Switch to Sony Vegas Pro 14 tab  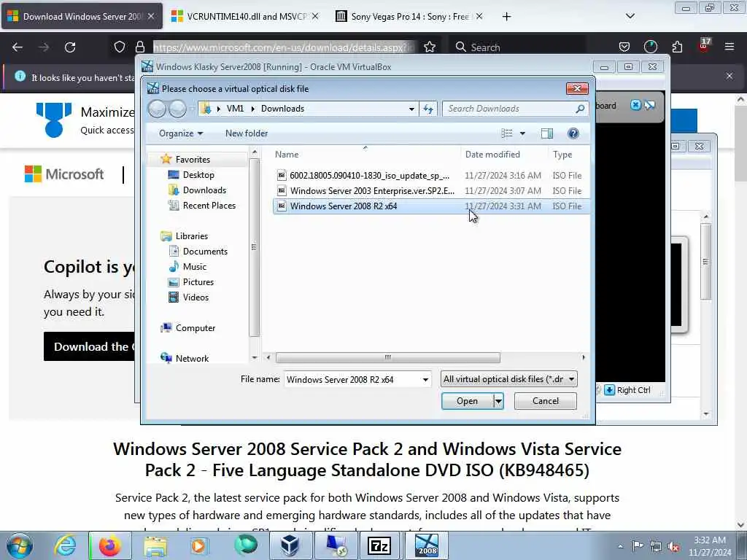click(409, 17)
